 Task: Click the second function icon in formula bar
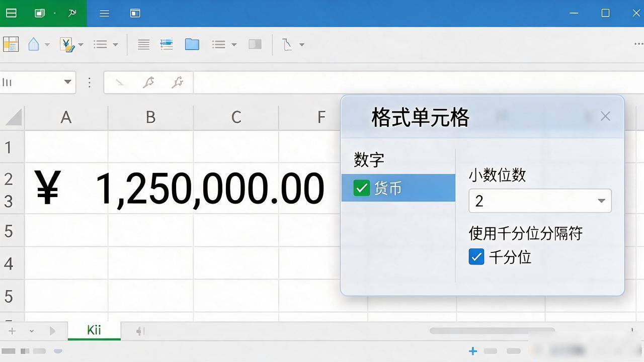(x=177, y=82)
